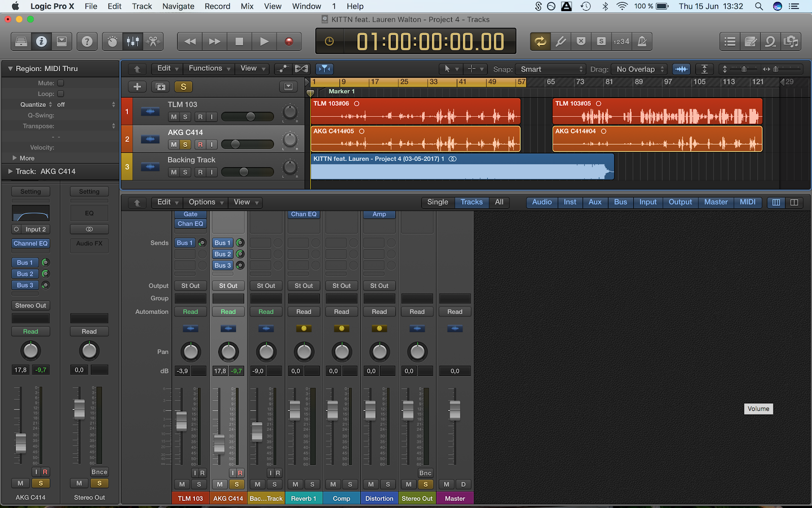Toggle Catch Playhead button
This screenshot has width=812, height=508.
pos(325,69)
